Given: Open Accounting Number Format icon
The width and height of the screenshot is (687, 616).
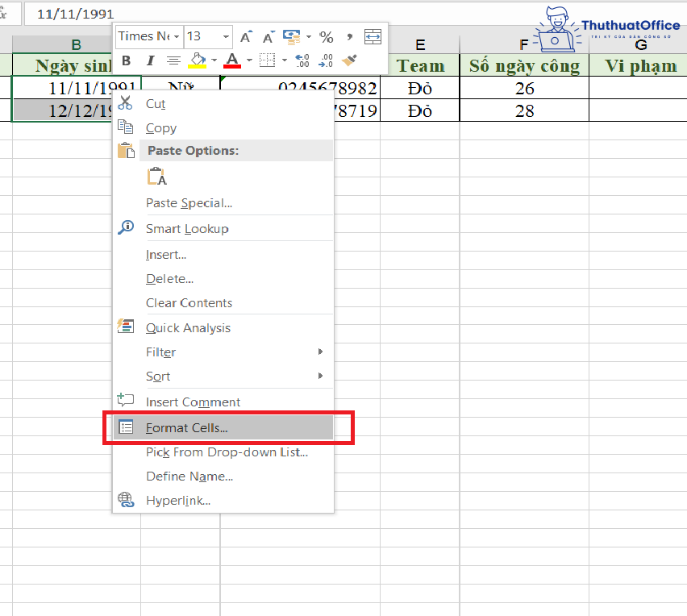Looking at the screenshot, I should (292, 37).
